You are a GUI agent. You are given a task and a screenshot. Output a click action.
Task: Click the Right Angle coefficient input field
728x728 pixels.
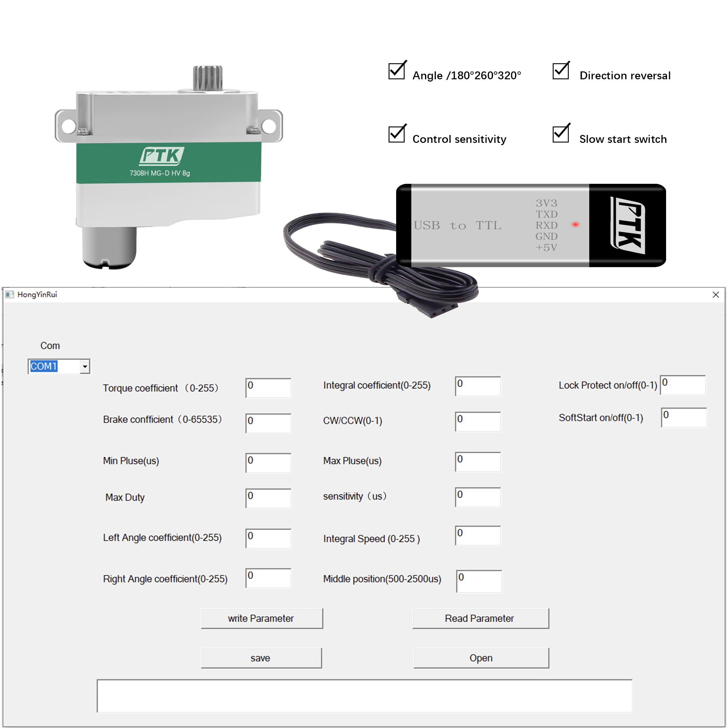(x=268, y=578)
